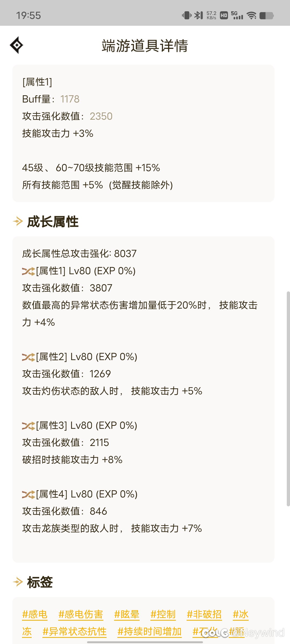Tap the 端游道具详情 page title
The image size is (290, 644).
[145, 46]
